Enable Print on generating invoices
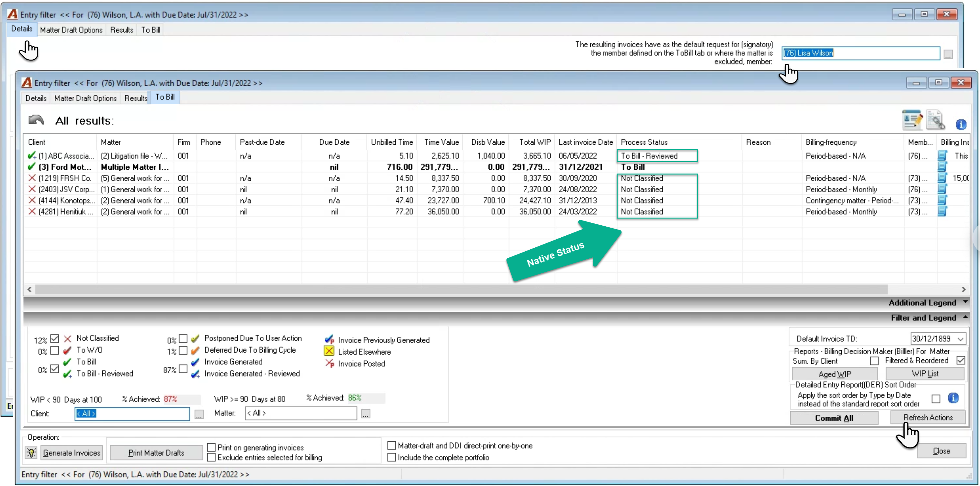This screenshot has width=980, height=486. click(x=211, y=447)
